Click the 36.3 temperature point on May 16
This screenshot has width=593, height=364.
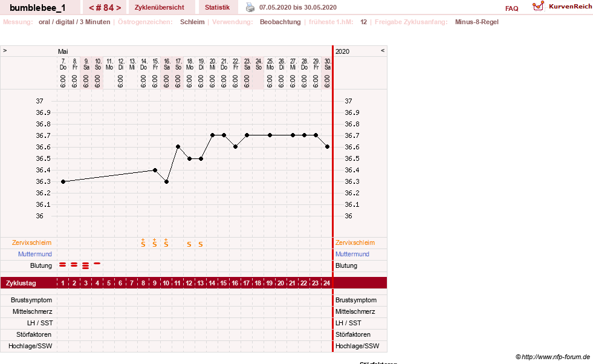(166, 181)
